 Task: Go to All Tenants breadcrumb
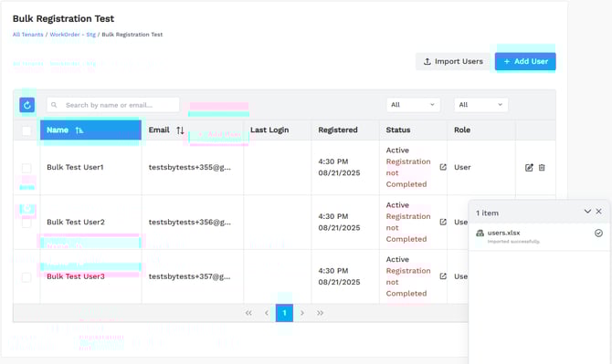27,35
